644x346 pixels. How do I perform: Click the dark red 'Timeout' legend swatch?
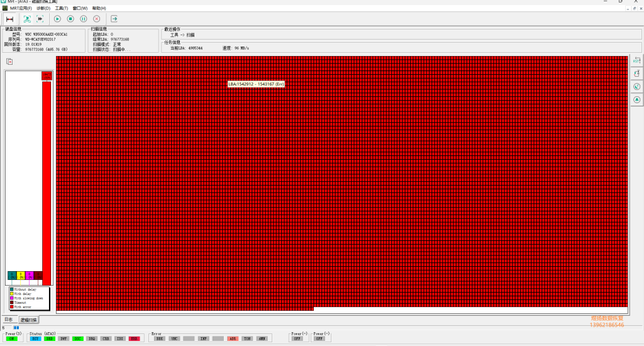[12, 303]
